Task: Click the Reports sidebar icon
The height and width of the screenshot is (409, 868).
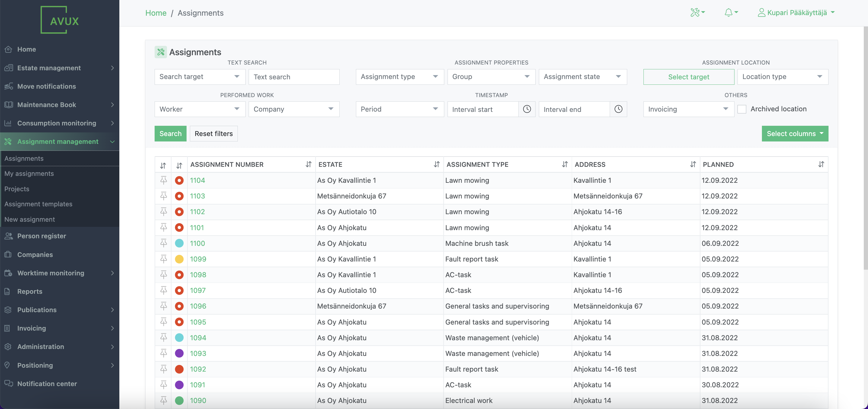Action: [8, 291]
